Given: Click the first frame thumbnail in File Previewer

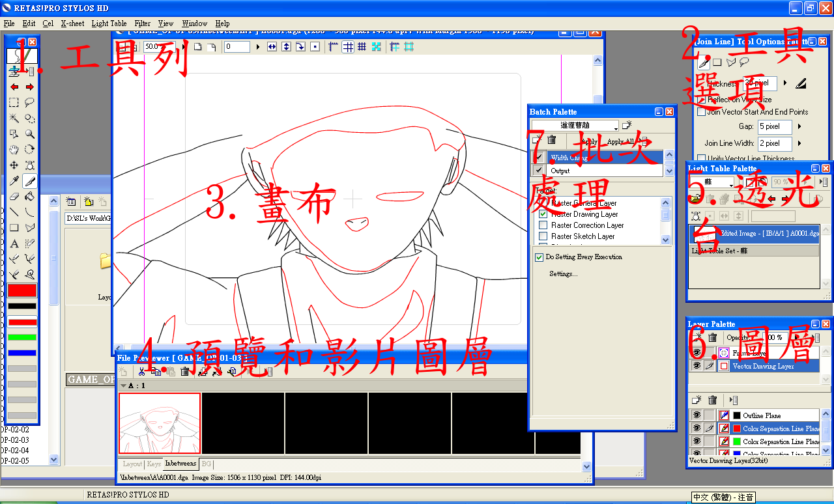Looking at the screenshot, I should tap(160, 422).
